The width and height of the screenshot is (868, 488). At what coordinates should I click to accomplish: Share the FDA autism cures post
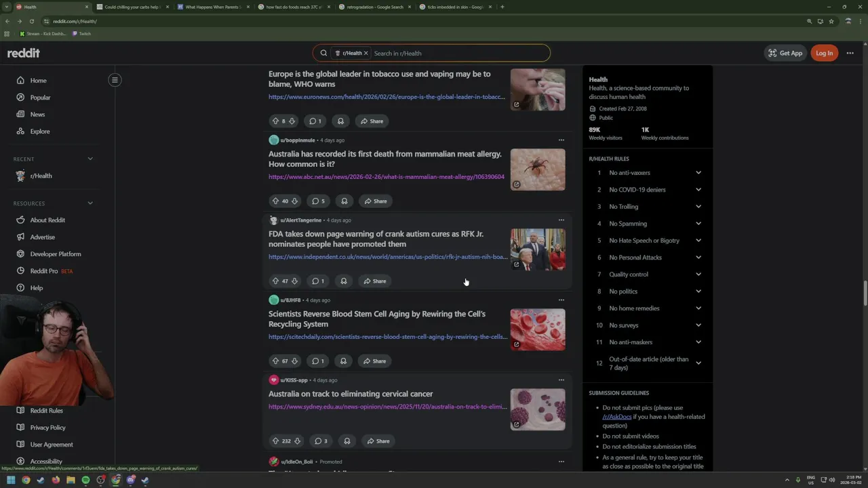click(x=374, y=281)
